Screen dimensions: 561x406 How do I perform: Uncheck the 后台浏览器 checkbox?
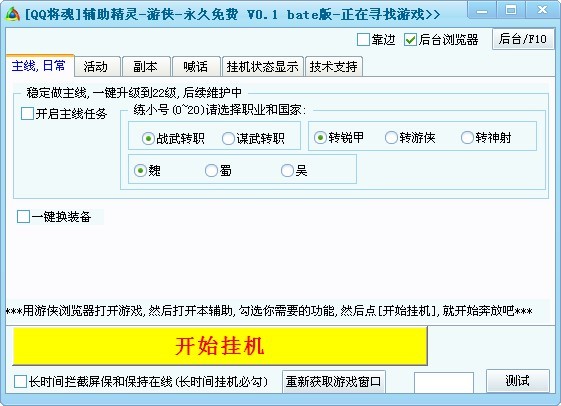(410, 39)
